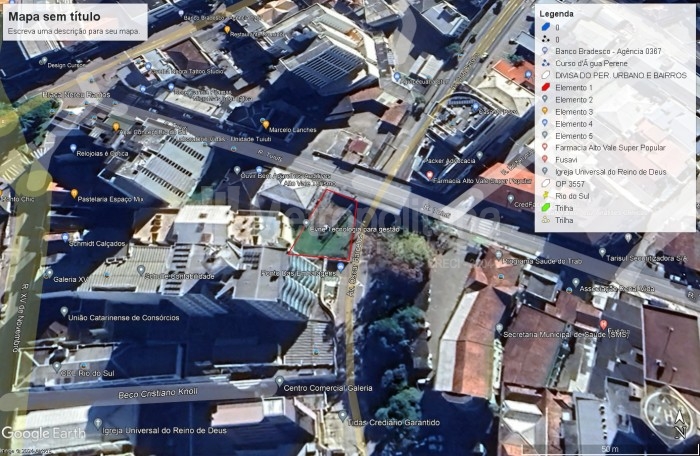Click the Tarisul Securitizadora map pin
The height and width of the screenshot is (456, 700).
(x=602, y=252)
